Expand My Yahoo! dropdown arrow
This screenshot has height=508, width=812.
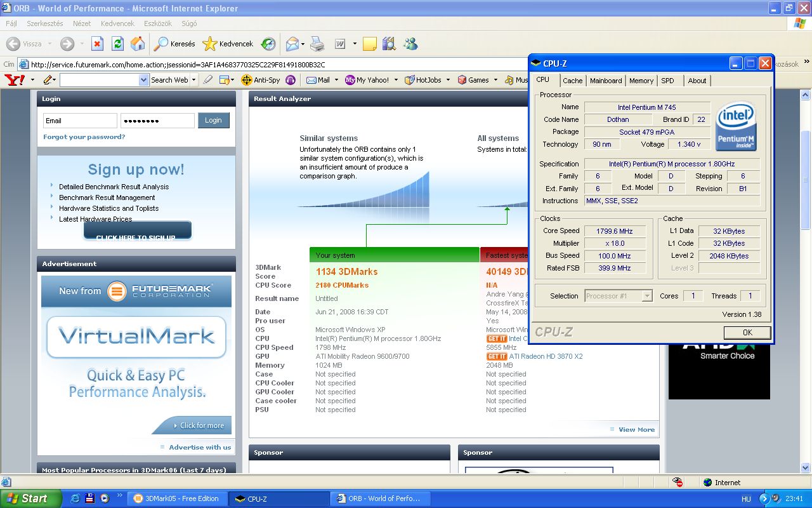(396, 80)
